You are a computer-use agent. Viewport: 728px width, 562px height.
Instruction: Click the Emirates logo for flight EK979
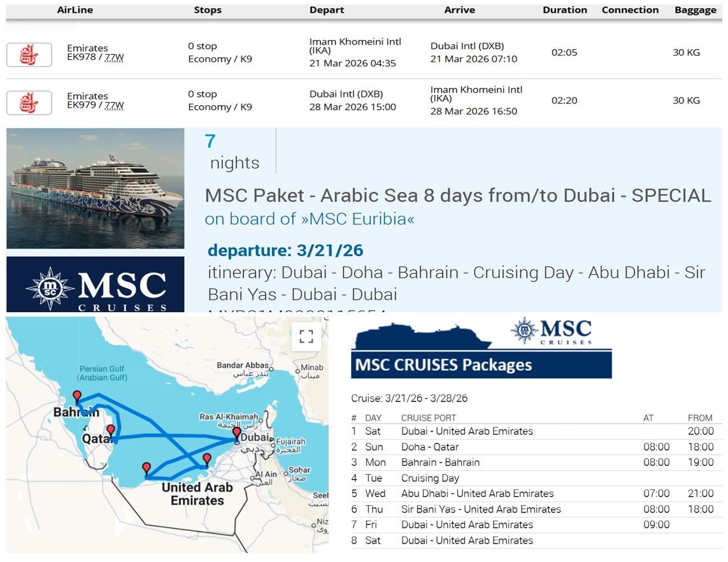pos(29,103)
